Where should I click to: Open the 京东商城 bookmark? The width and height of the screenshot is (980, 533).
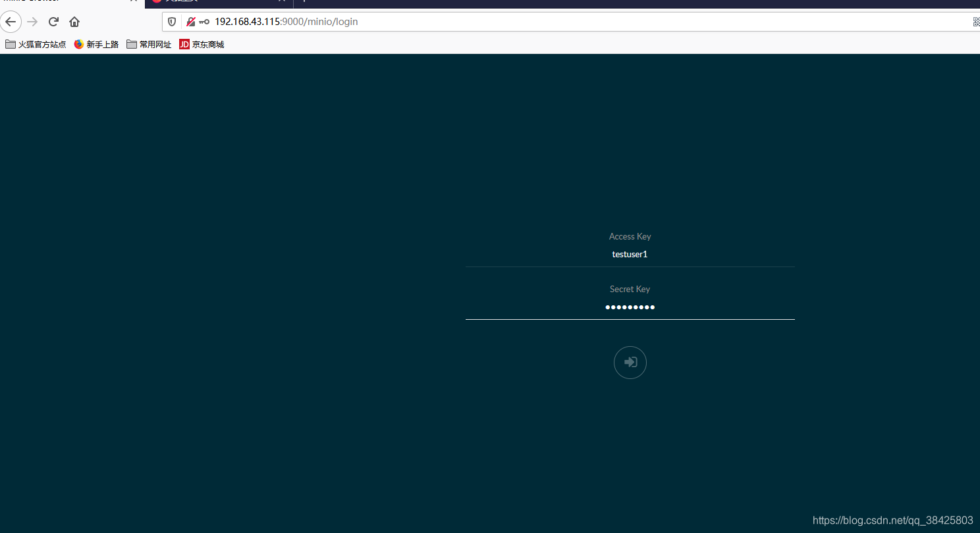click(x=202, y=45)
